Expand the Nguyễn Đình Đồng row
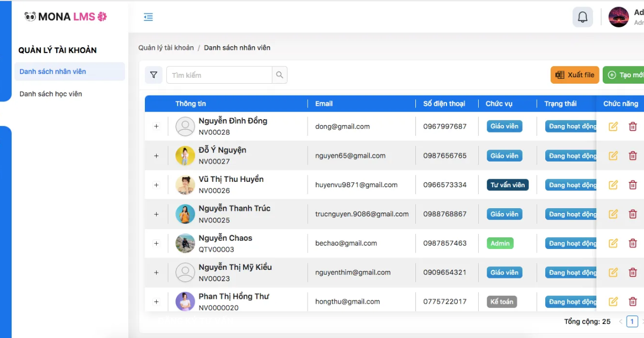This screenshot has height=338, width=644. click(x=156, y=127)
